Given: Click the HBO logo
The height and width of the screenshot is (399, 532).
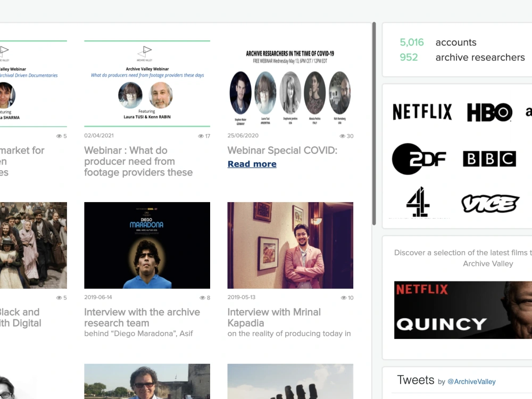Looking at the screenshot, I should (x=489, y=112).
